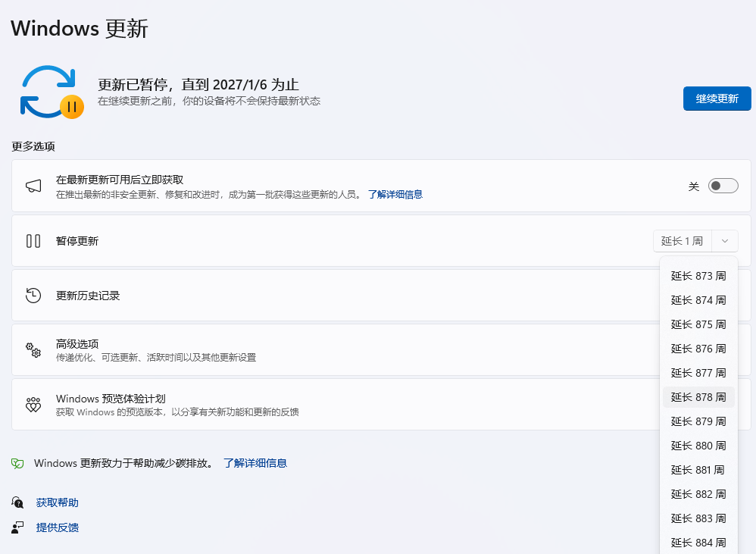Select 延长 876 周 from the list
This screenshot has width=756, height=554.
(698, 349)
